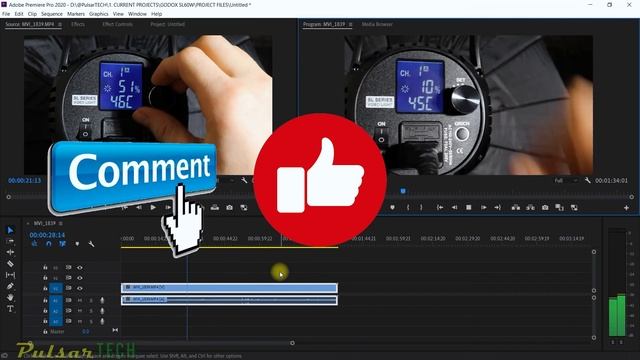Select the Ripple Edit tool
The width and height of the screenshot is (640, 360).
pyautogui.click(x=11, y=252)
